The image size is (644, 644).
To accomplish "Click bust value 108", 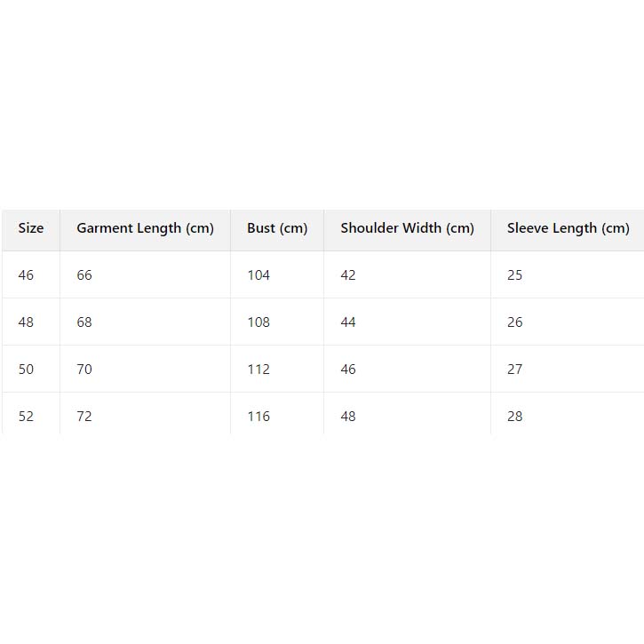I will [258, 322].
